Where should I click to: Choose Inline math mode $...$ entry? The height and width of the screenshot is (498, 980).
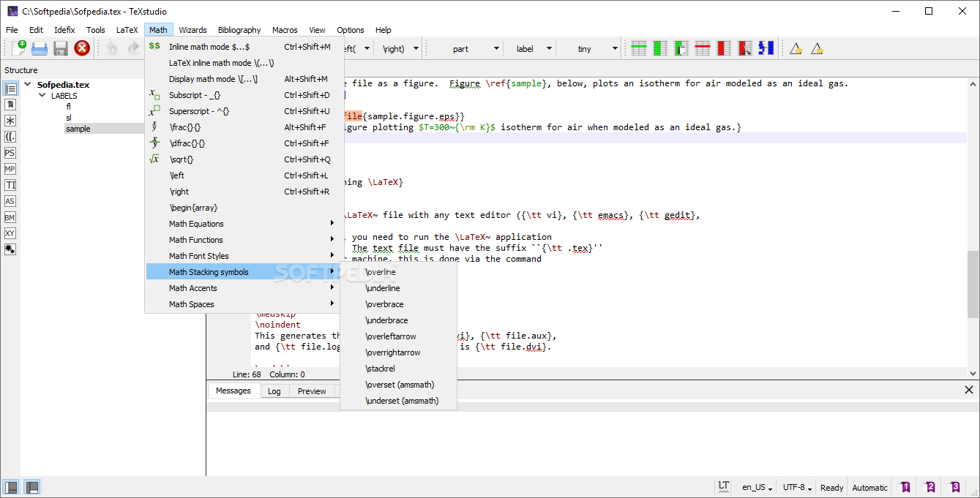tap(244, 47)
